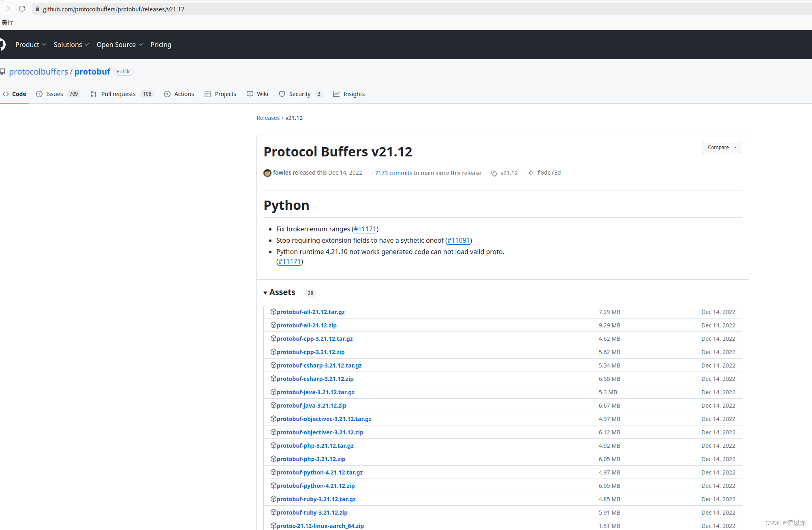
Task: Download protobuf-java-3.21.12.tar.gz
Action: tap(316, 392)
